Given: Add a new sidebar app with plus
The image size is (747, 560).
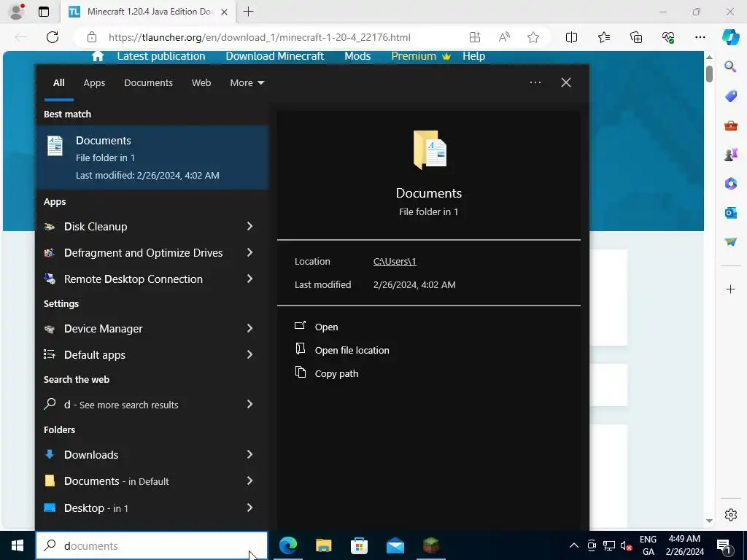Looking at the screenshot, I should click(730, 289).
